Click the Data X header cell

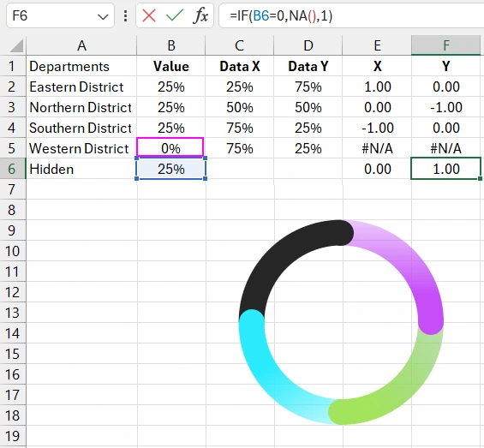[240, 66]
